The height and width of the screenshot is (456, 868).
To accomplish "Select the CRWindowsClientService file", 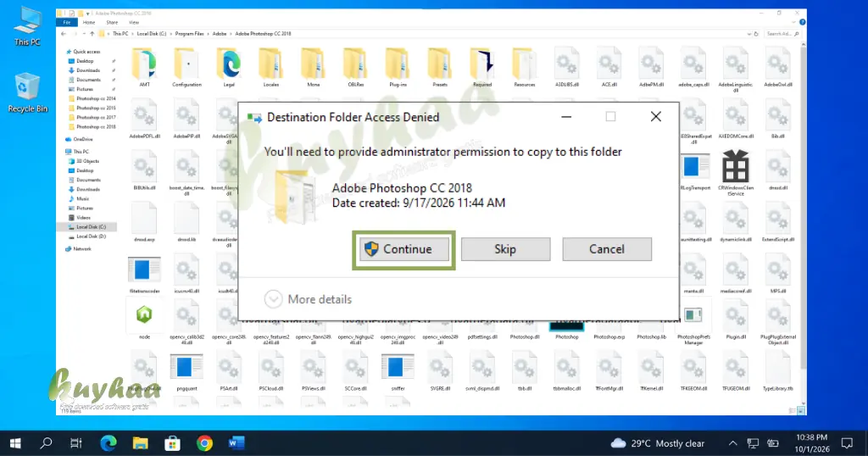I will tap(736, 173).
